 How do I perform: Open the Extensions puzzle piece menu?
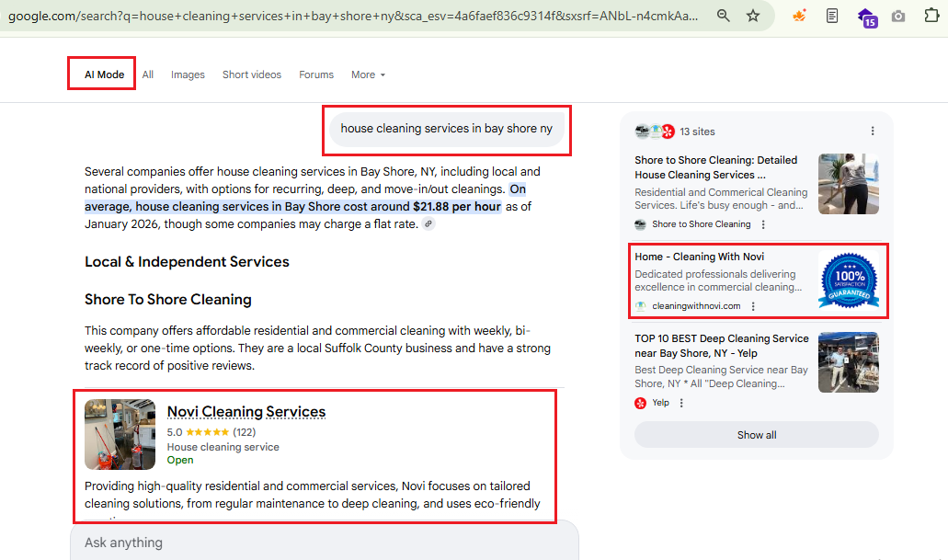point(930,16)
